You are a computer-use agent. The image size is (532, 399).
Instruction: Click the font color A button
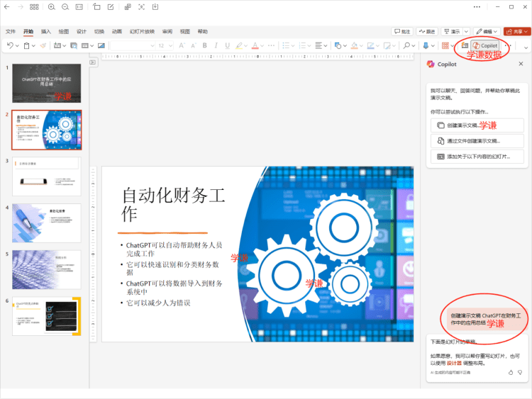[x=255, y=45]
